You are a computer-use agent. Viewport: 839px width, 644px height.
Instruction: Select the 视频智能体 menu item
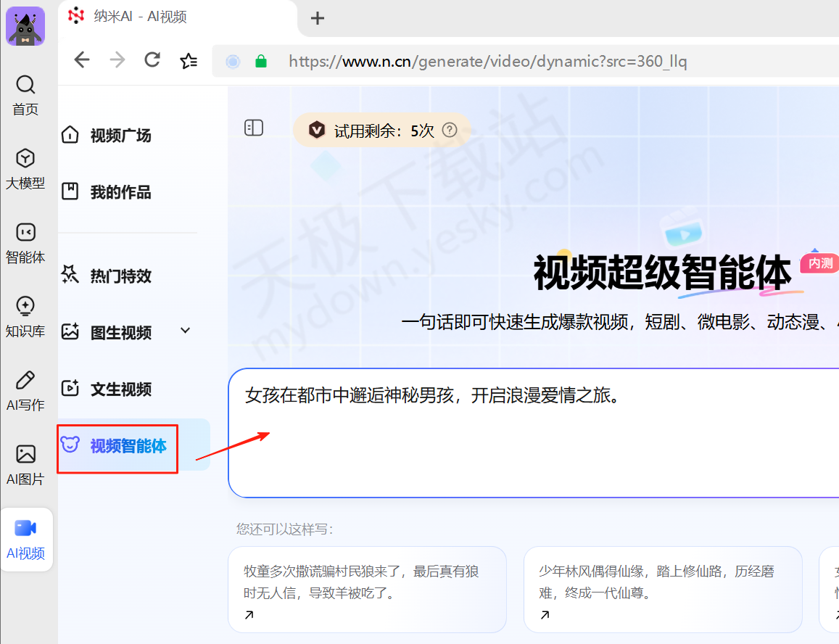click(128, 446)
